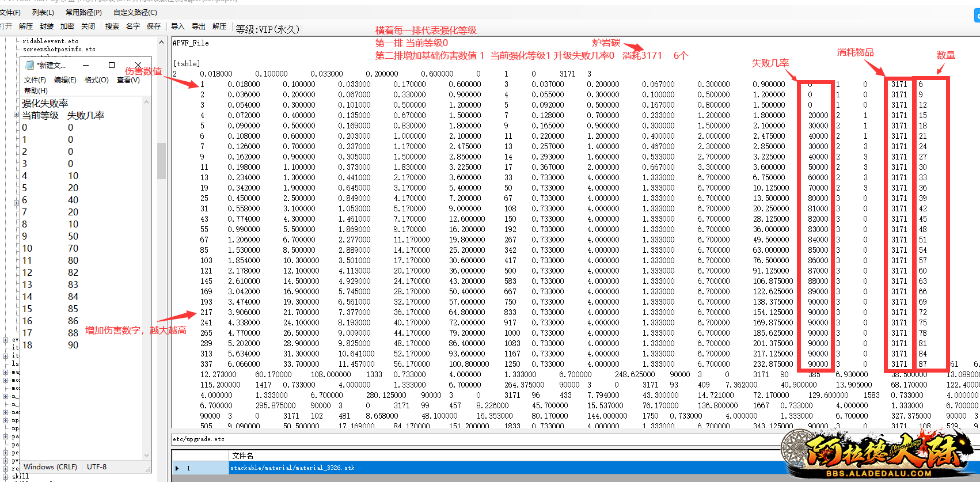Open the 常用路径(P) menu
This screenshot has width=980, height=482.
click(x=83, y=12)
